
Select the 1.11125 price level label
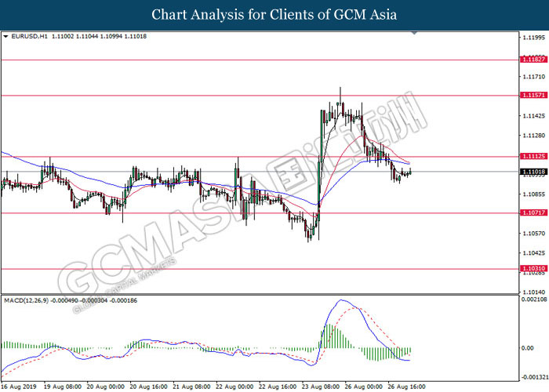tap(534, 157)
